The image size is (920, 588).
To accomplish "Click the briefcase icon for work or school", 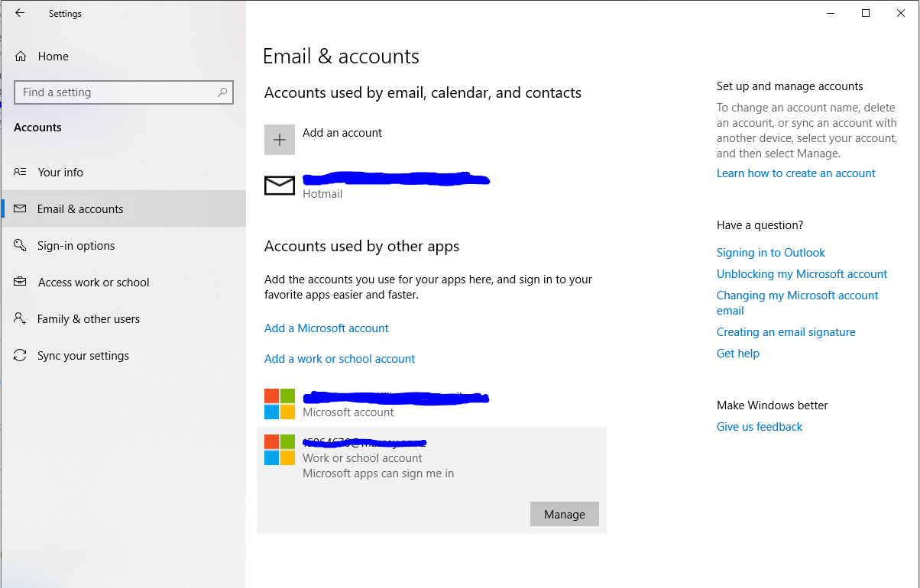I will 21,282.
